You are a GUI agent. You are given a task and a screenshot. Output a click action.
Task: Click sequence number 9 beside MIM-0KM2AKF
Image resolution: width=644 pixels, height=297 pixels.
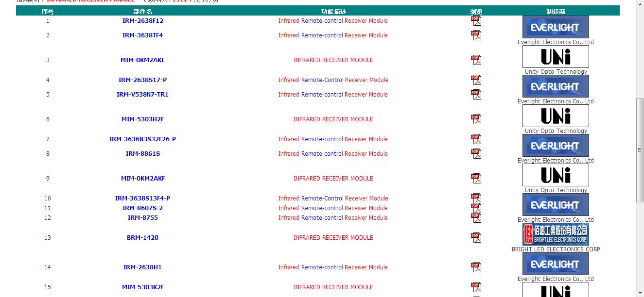pyautogui.click(x=48, y=179)
